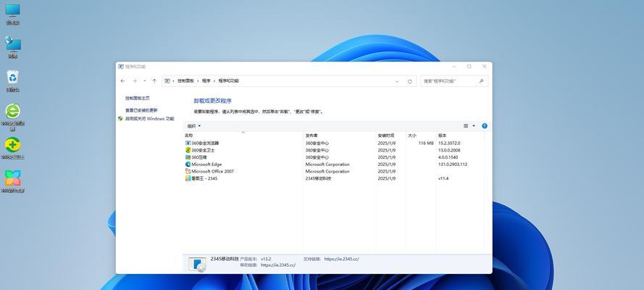The image size is (644, 290).
Task: Click 产品版本 v13.2 in details pane
Action: click(x=257, y=260)
